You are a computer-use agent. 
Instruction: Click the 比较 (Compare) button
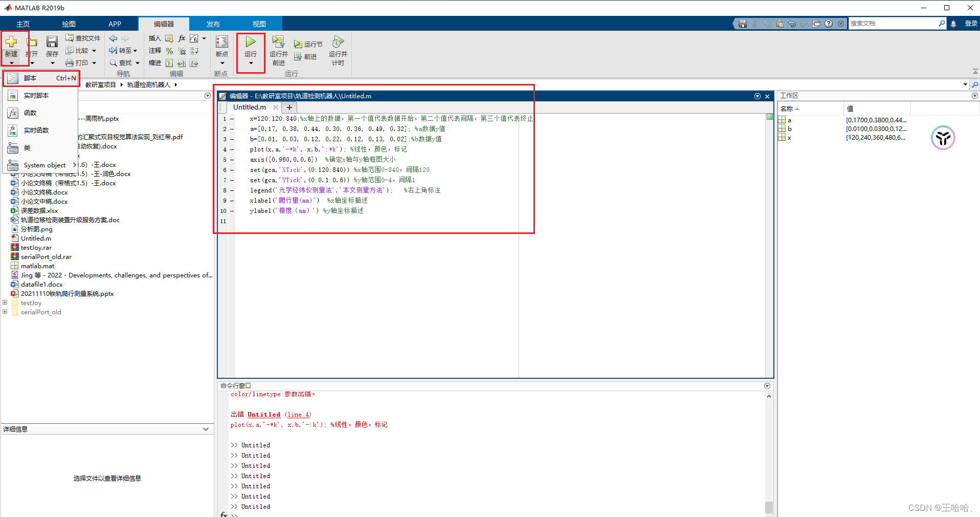coord(81,51)
